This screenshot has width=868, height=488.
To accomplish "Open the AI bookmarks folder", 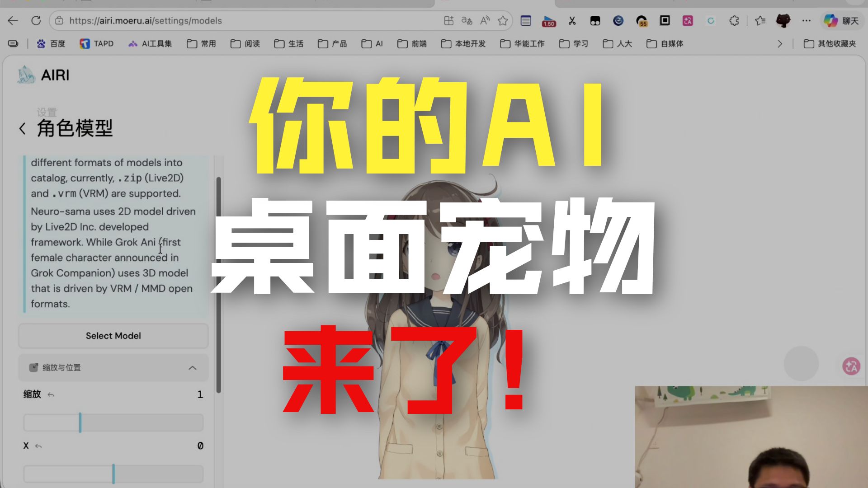I will click(x=372, y=44).
